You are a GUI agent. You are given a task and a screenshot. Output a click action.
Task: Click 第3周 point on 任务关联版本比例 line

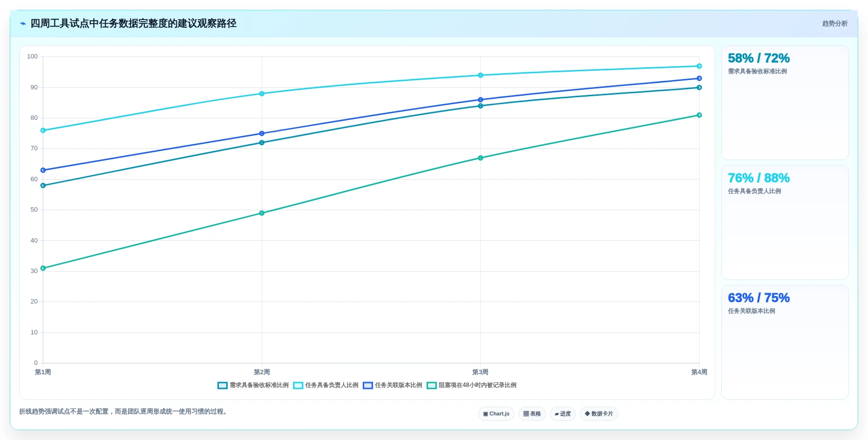[481, 100]
